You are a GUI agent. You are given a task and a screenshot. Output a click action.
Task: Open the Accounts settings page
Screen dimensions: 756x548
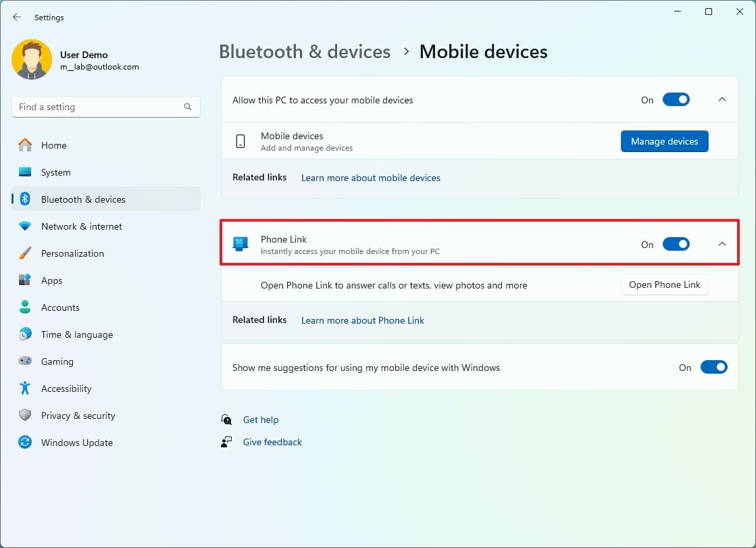(x=61, y=307)
